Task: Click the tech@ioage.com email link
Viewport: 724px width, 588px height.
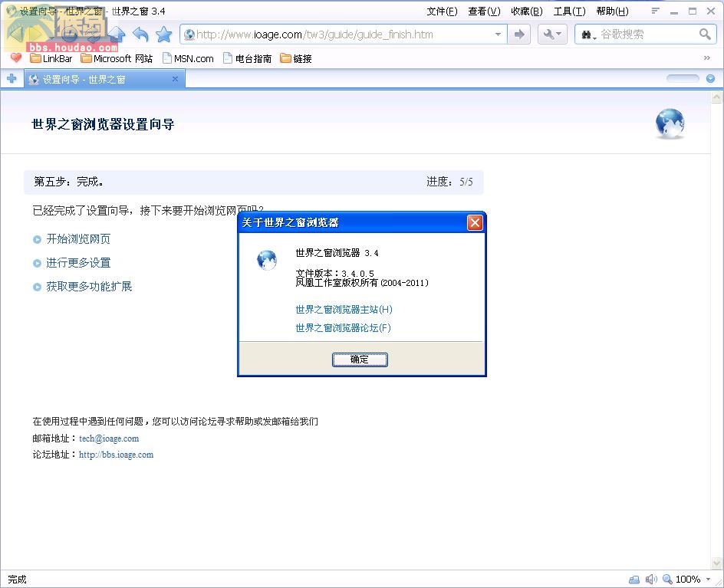Action: 109,439
